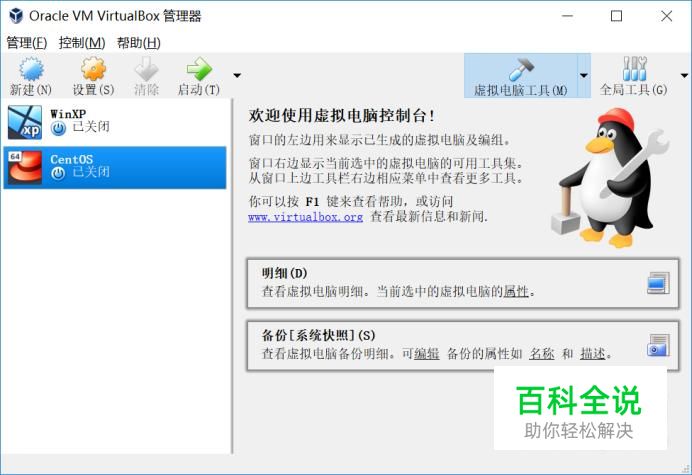
Task: Open the 控制(M) menu
Action: coord(82,43)
